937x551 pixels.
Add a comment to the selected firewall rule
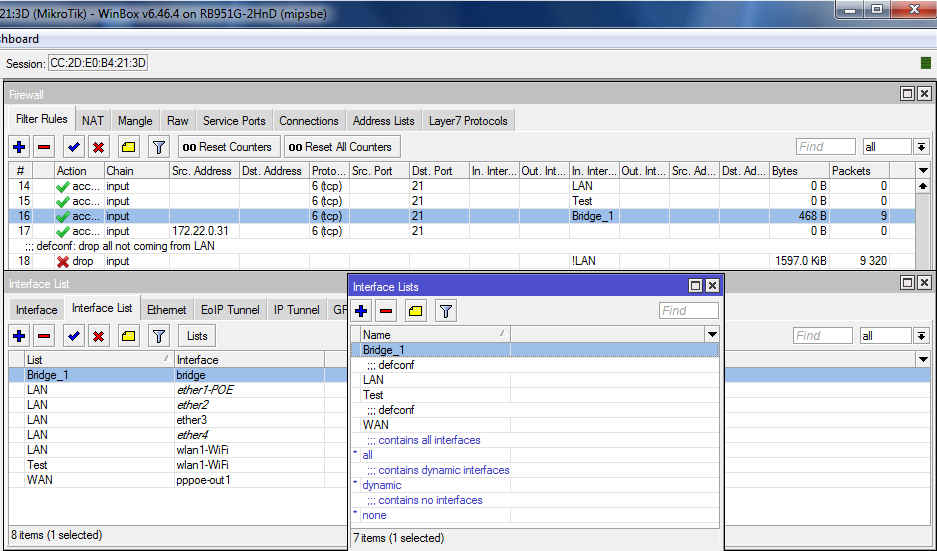click(x=128, y=146)
